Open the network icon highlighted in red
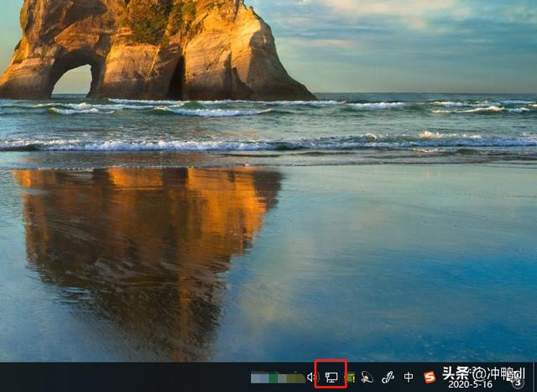Viewport: 537px width, 392px height. coord(331,377)
